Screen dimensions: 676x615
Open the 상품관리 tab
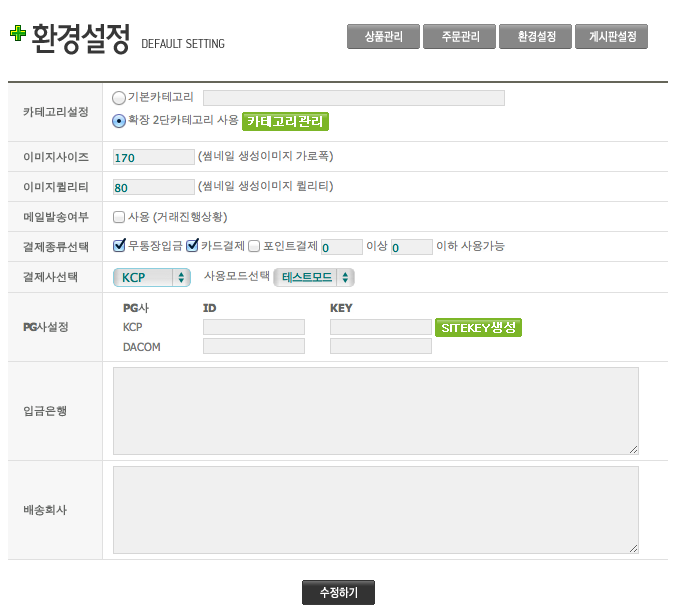pyautogui.click(x=384, y=37)
